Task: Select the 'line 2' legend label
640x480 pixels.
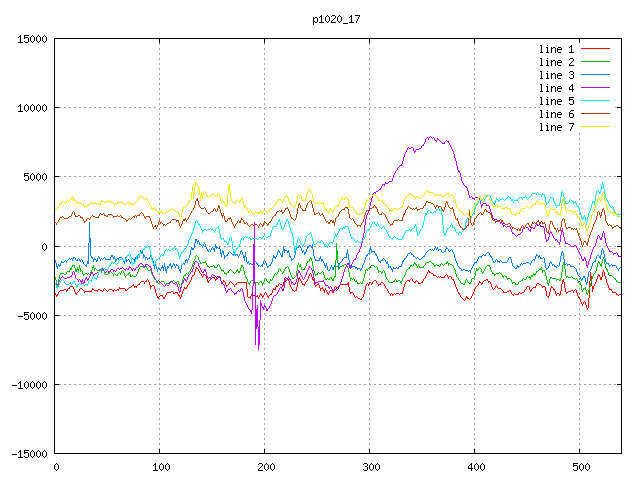Action: click(557, 62)
